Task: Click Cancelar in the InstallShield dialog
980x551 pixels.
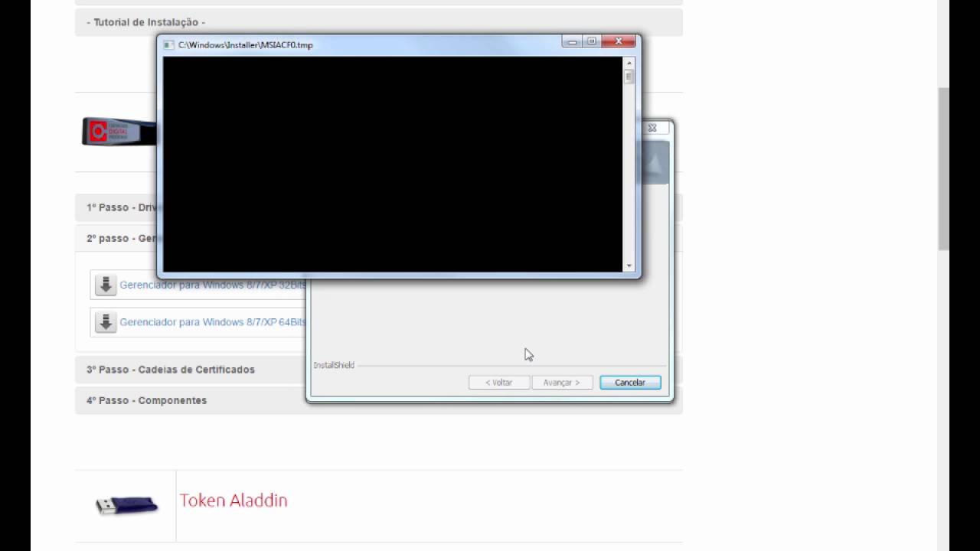Action: (x=630, y=382)
